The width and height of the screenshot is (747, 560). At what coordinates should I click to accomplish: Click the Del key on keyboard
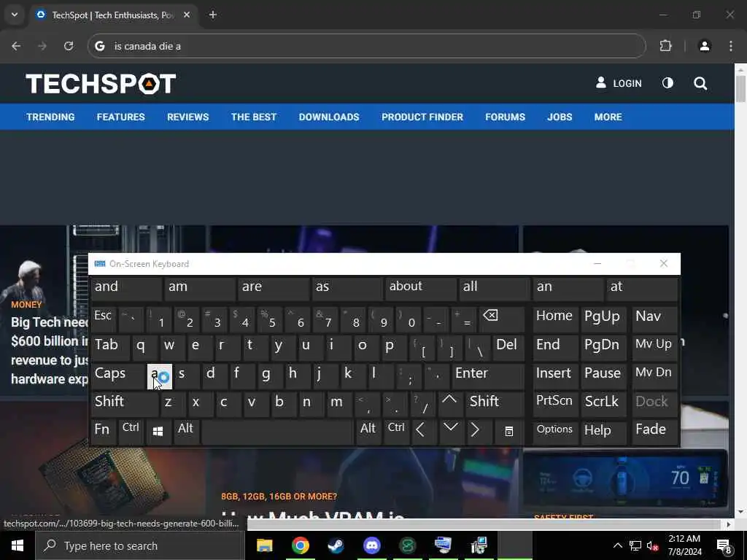point(508,347)
